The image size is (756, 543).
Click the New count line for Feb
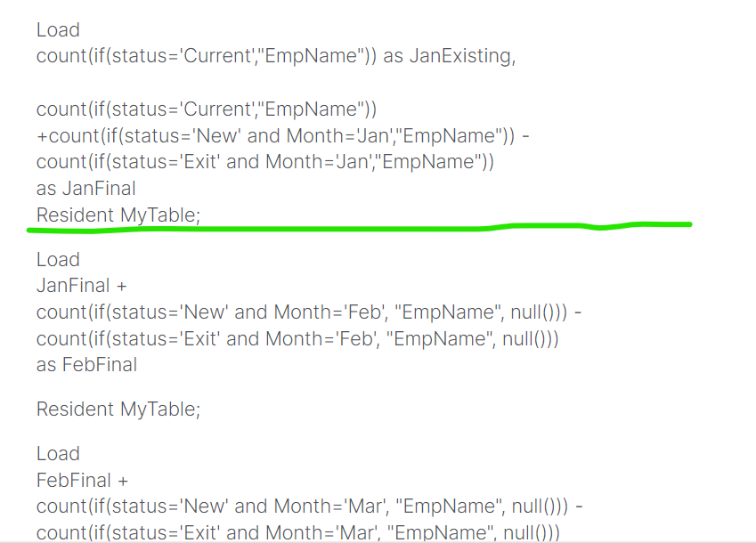click(x=308, y=312)
